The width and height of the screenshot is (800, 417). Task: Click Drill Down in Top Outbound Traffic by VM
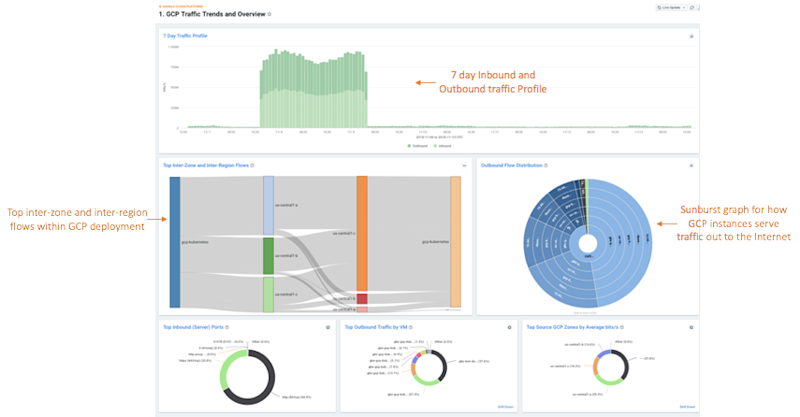coord(505,407)
